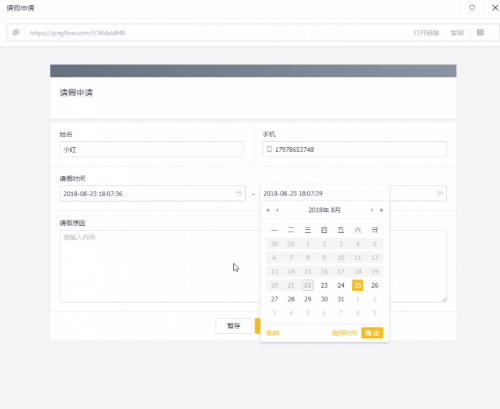Click the 暂存 button
The image size is (500, 409).
234,326
